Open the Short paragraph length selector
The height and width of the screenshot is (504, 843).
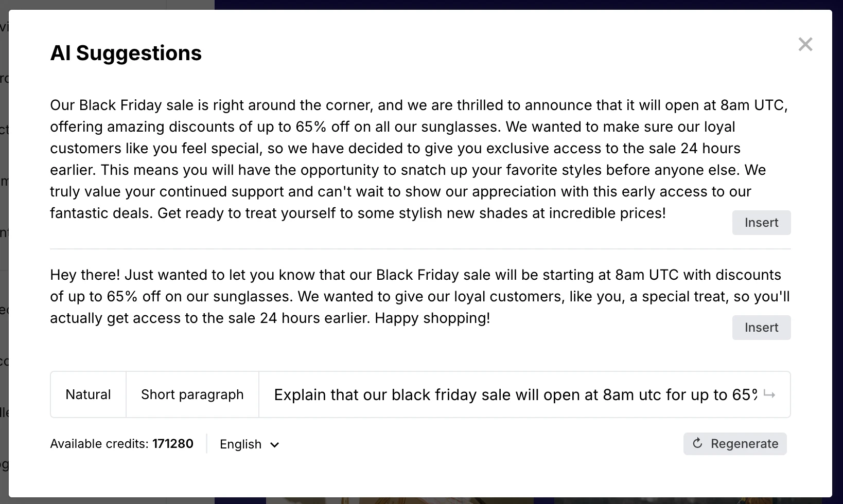click(192, 394)
